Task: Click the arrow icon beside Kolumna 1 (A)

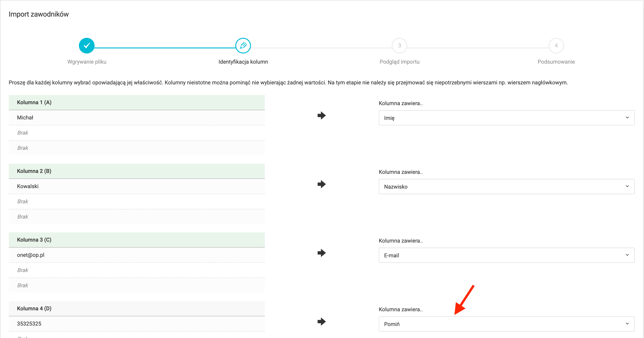Action: pos(322,116)
